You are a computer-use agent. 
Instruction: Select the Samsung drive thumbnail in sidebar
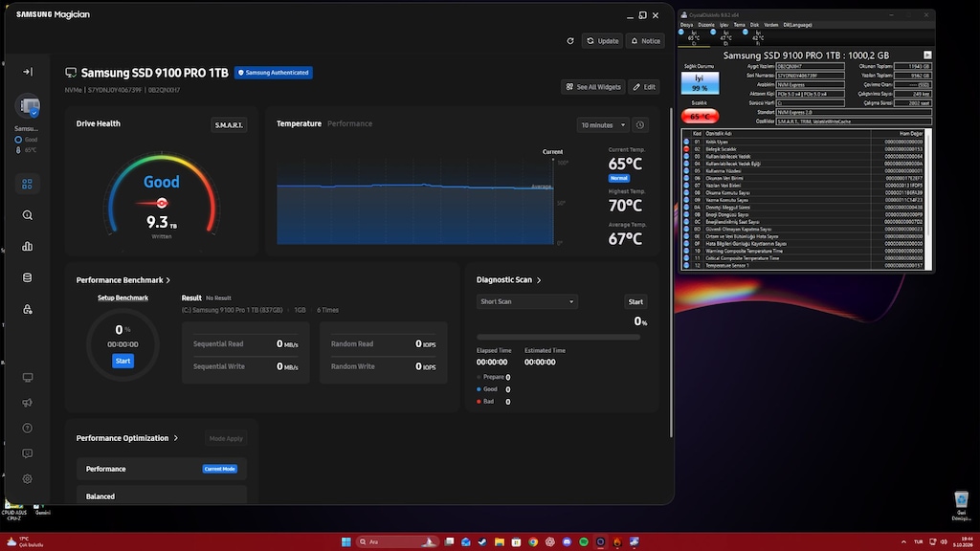28,106
